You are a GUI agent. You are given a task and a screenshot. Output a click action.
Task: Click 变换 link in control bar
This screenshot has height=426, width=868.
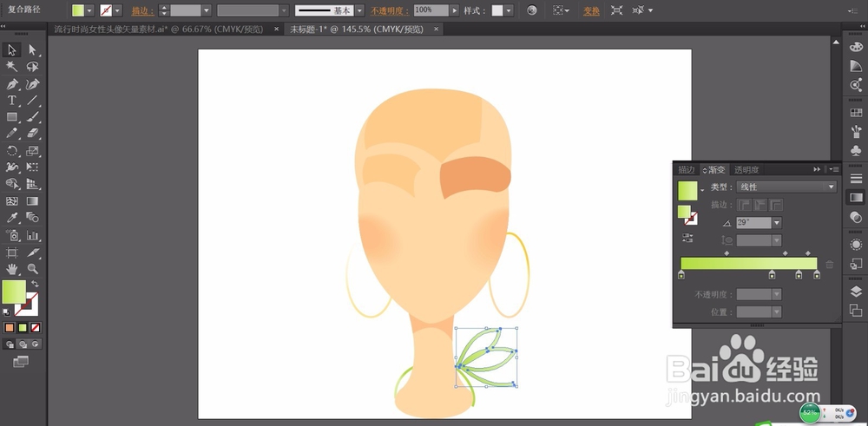coord(591,10)
